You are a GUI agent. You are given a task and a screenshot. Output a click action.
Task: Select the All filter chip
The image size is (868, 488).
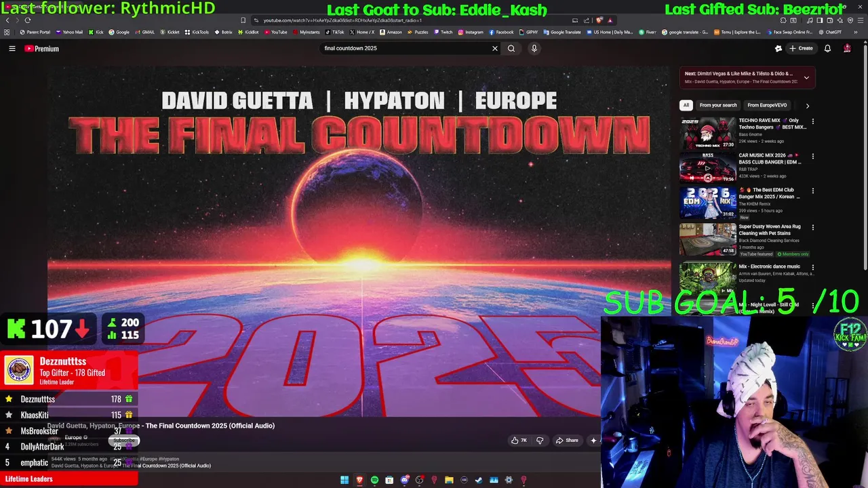click(686, 105)
